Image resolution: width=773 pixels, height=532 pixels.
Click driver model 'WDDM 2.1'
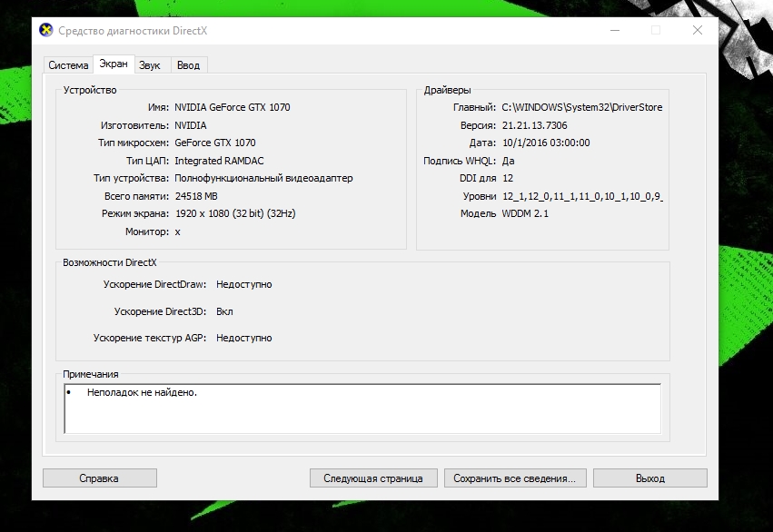[x=525, y=213]
